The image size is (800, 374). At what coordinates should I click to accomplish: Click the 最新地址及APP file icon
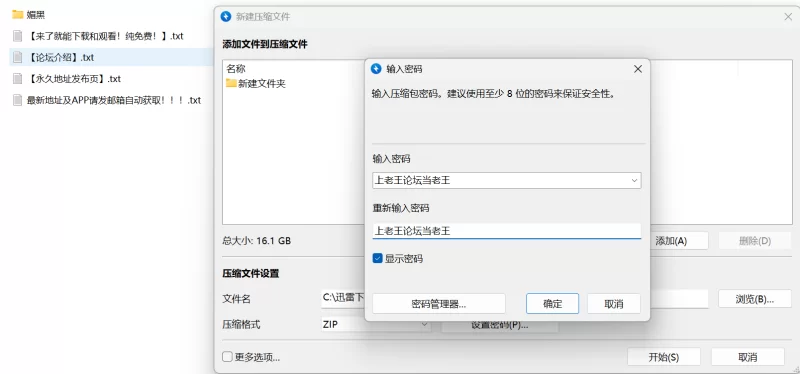tap(18, 100)
